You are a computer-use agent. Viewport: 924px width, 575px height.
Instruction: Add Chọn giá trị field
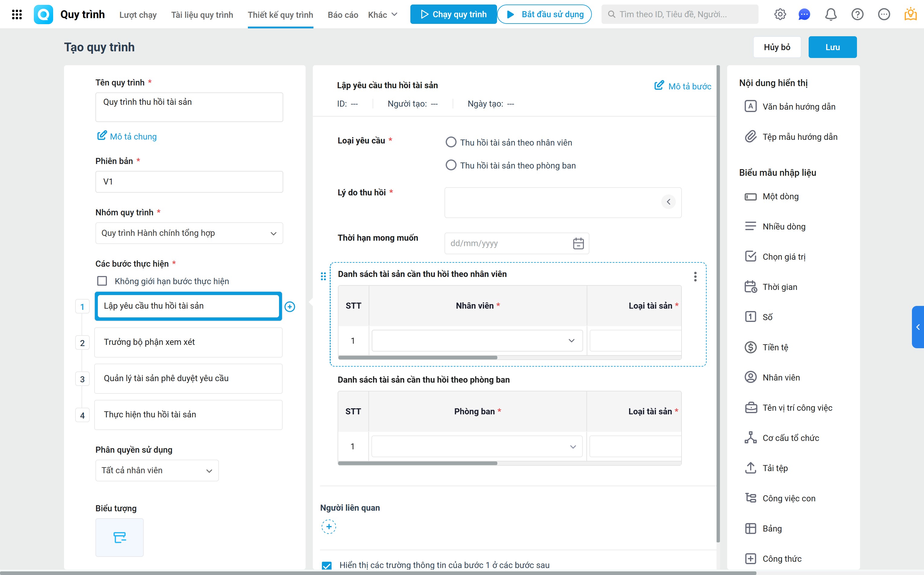(x=775, y=257)
